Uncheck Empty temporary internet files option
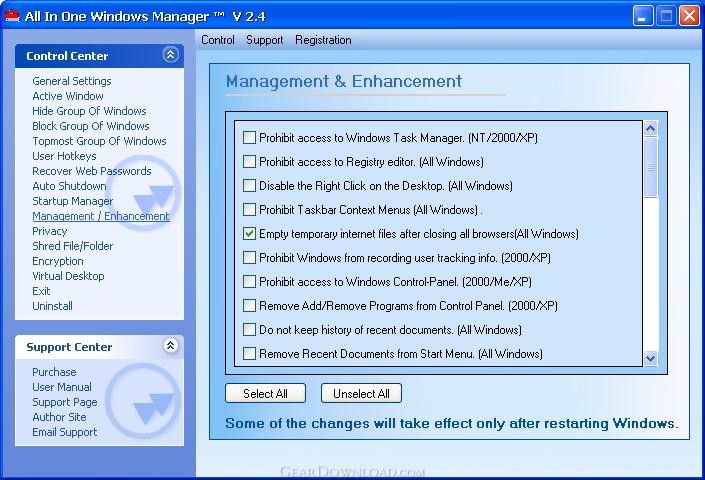Viewport: 705px width, 480px height. (x=249, y=234)
